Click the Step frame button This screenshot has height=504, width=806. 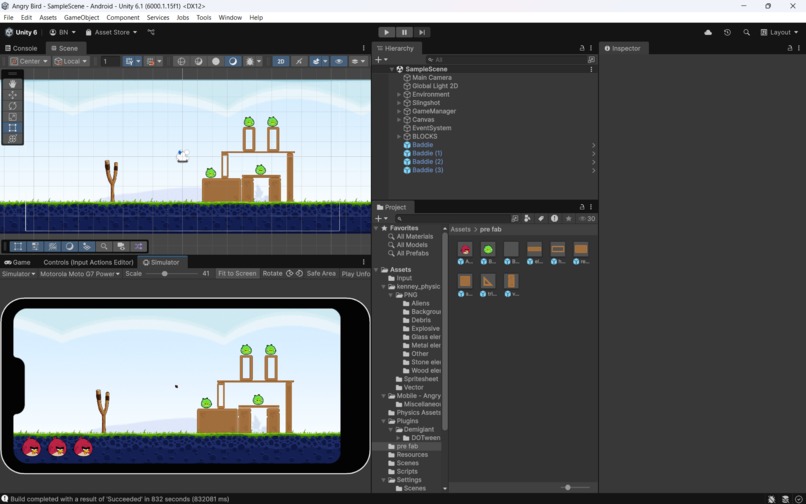coord(422,32)
